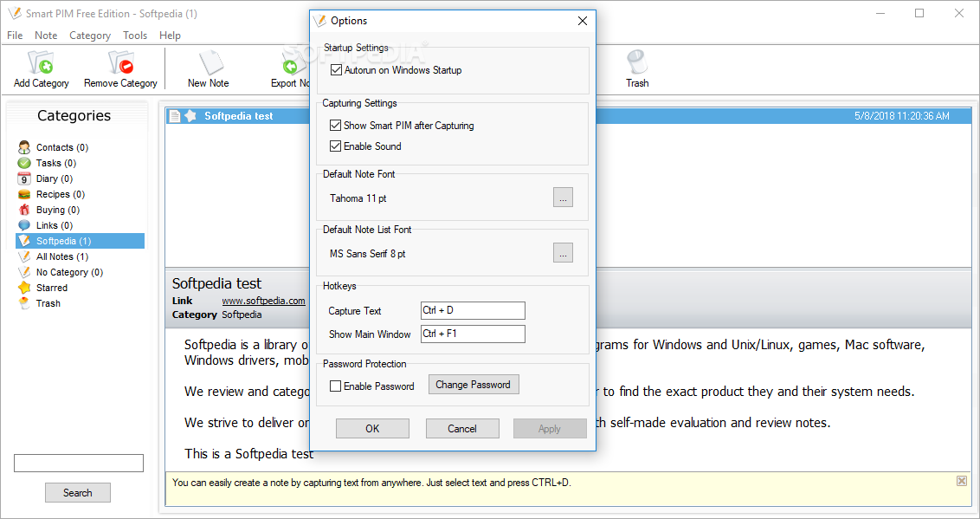Click the Apply button

tap(550, 428)
